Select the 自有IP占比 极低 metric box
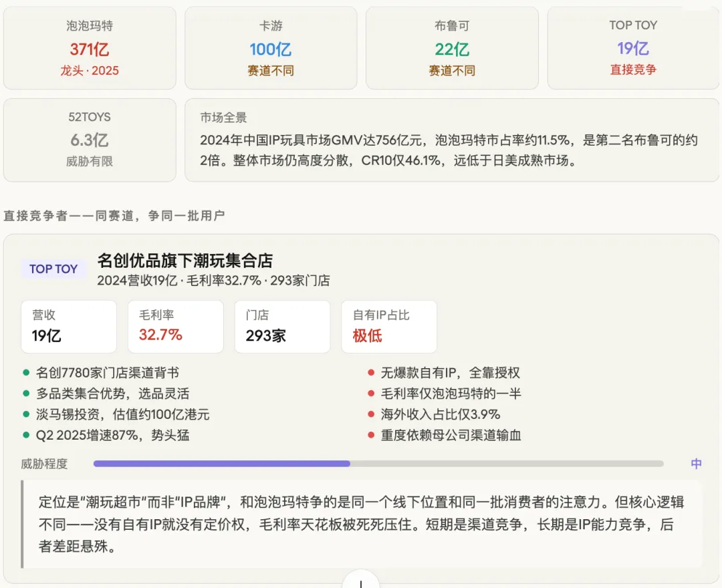 coord(389,327)
